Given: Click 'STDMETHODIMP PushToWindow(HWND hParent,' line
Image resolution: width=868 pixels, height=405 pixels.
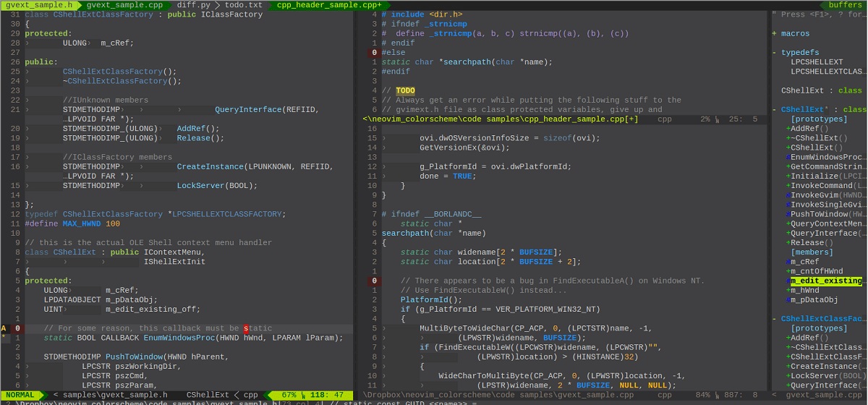Looking at the screenshot, I should tap(136, 357).
